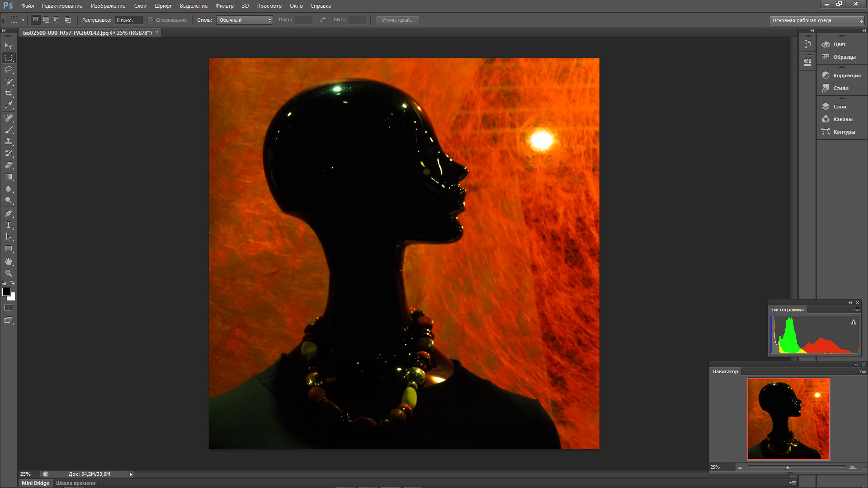Open the Основная рабочая среда workspace dropdown

pyautogui.click(x=816, y=20)
